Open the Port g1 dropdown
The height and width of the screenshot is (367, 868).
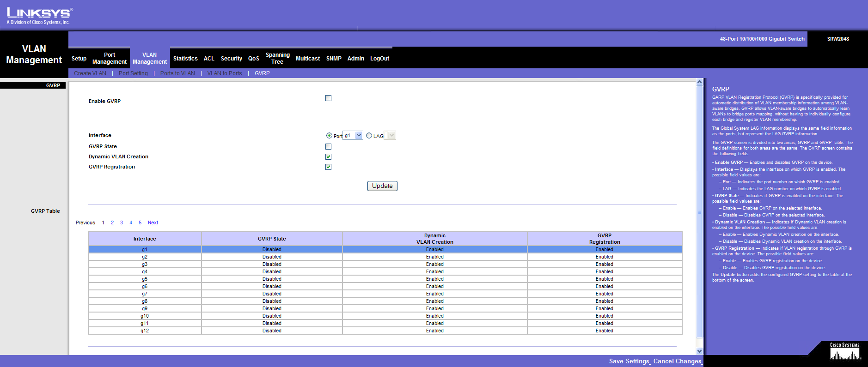point(359,136)
